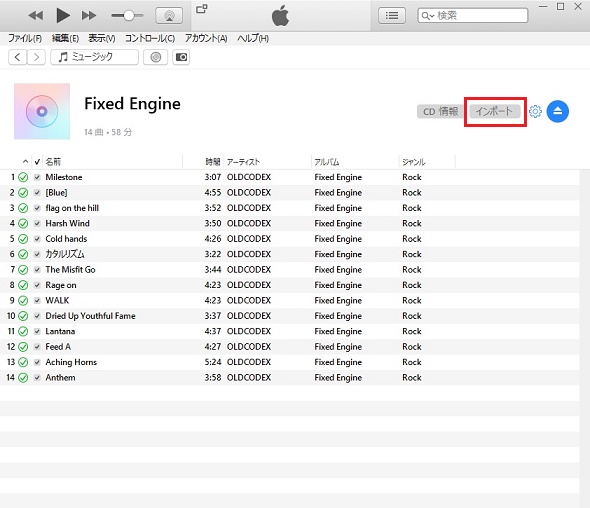Sort tracks by 時間 column
Screen dimensions: 590x508
[213, 162]
